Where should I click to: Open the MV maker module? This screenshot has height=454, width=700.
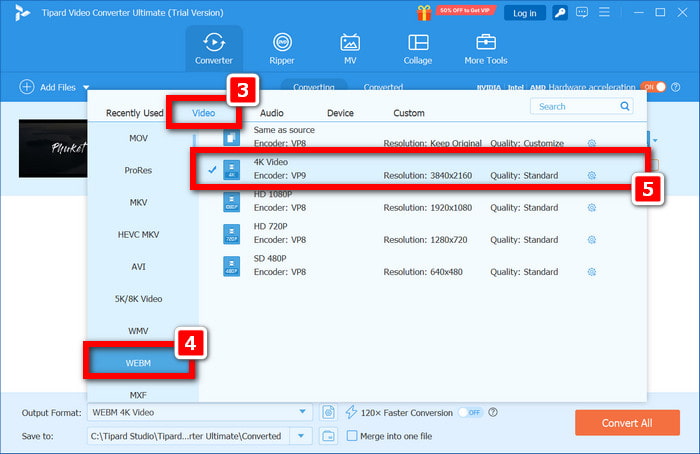(x=350, y=49)
